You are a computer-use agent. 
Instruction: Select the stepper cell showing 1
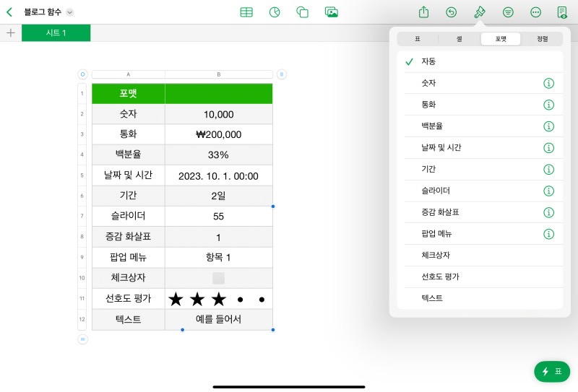click(x=219, y=237)
